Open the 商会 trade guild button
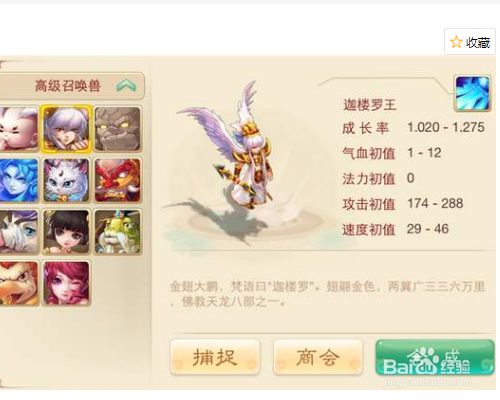The image size is (500, 400). click(x=318, y=357)
